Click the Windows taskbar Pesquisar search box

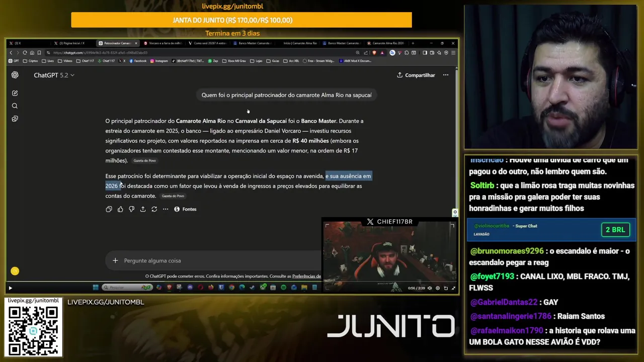tap(127, 288)
